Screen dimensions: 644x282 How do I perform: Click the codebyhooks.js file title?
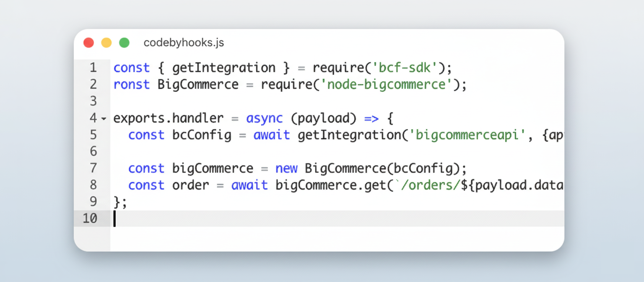tap(184, 43)
